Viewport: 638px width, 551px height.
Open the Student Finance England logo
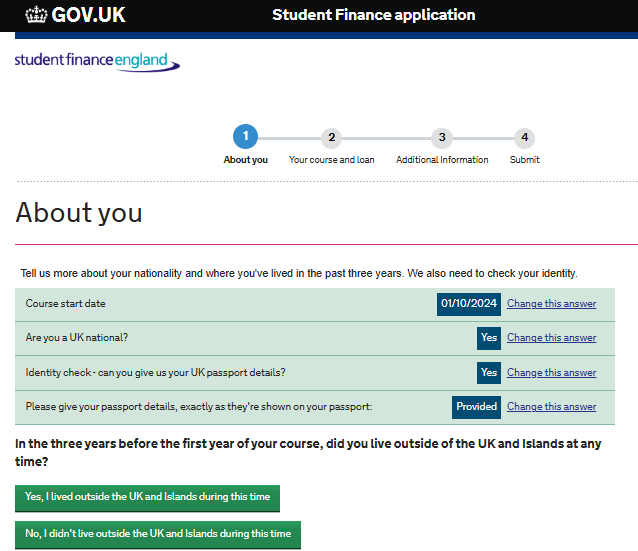97,62
